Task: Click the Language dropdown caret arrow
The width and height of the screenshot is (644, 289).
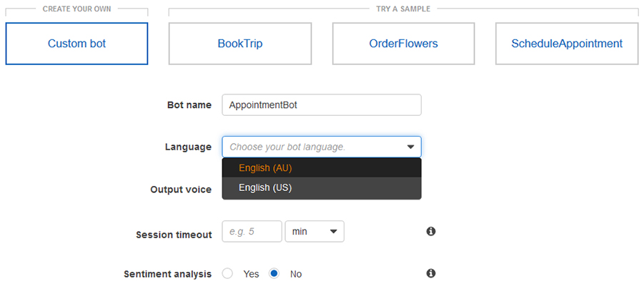Action: coord(410,147)
